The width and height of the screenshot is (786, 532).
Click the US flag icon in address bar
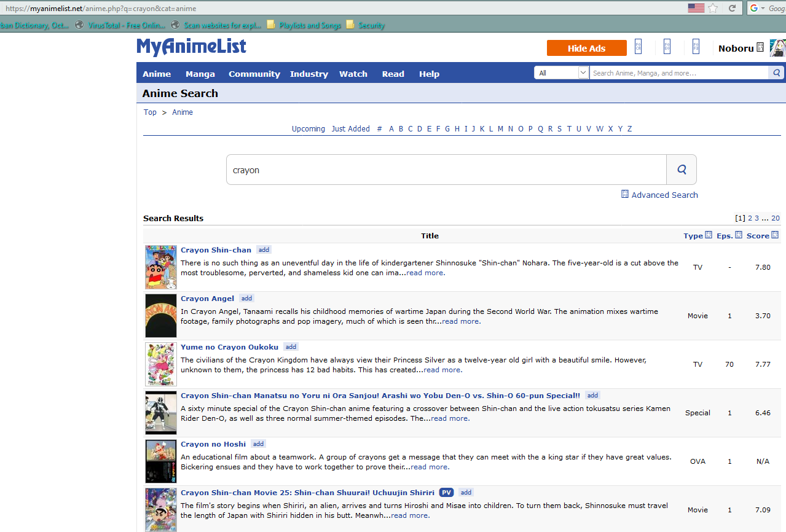(696, 8)
